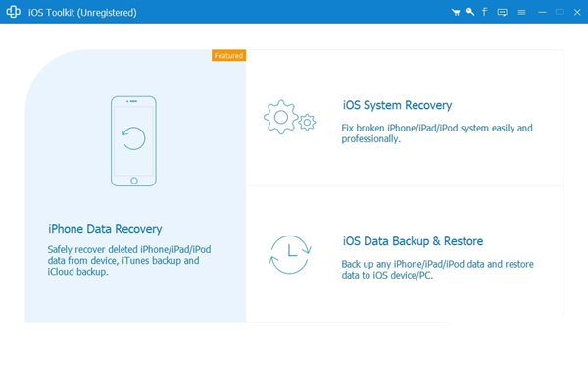Open iOS Data Backup & Restore title
Viewport: 588px width, 367px height.
(413, 241)
